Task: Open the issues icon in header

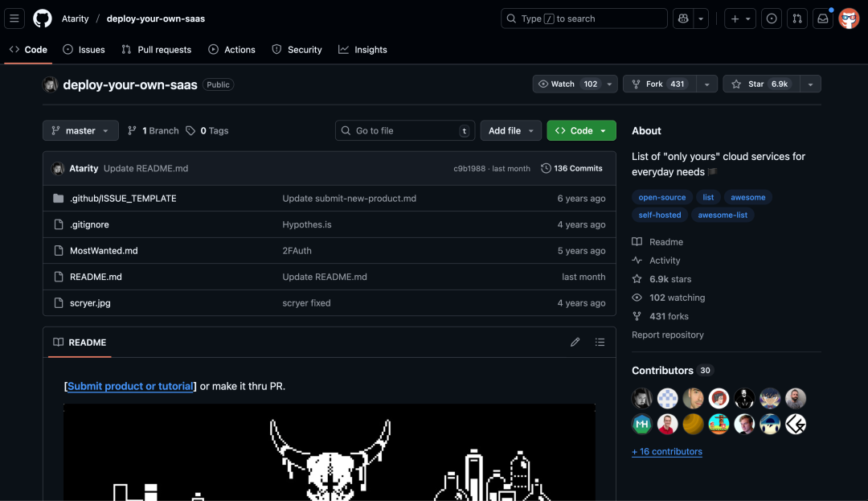Action: (771, 18)
